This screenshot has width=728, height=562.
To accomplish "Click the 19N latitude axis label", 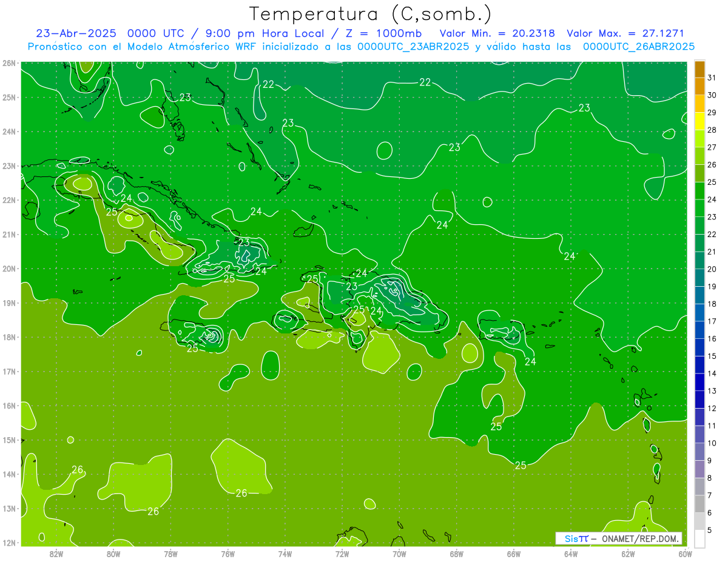I will point(8,303).
